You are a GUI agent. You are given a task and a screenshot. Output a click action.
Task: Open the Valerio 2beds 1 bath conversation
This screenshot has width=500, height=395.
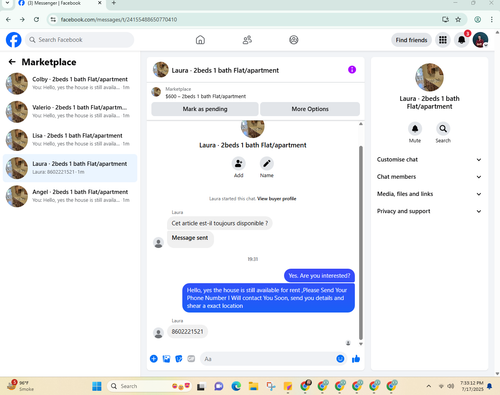70,112
